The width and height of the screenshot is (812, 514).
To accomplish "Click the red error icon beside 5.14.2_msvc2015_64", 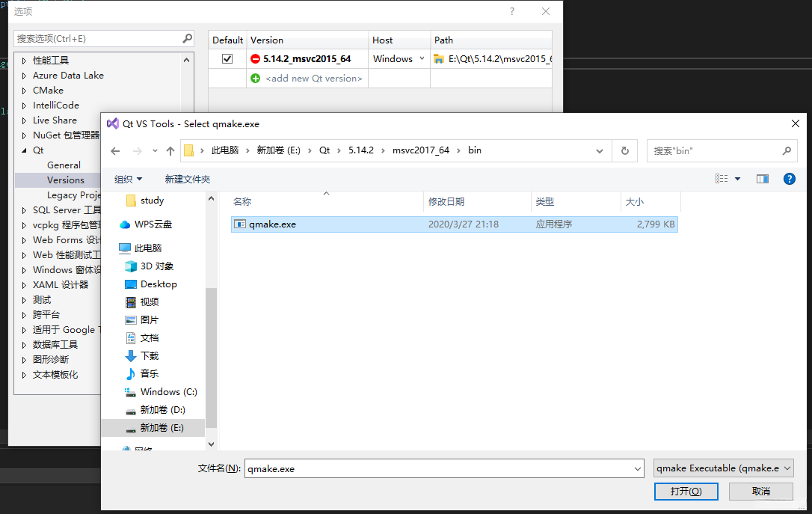I will pos(255,59).
